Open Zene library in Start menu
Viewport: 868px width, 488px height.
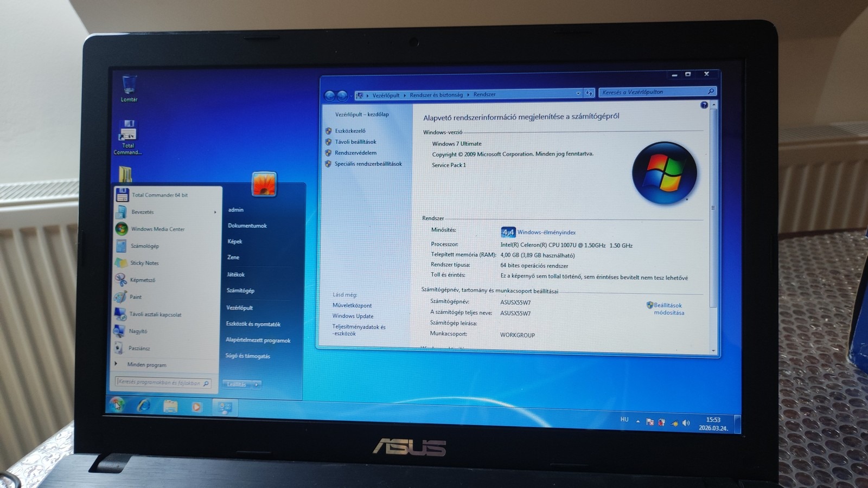click(x=233, y=258)
